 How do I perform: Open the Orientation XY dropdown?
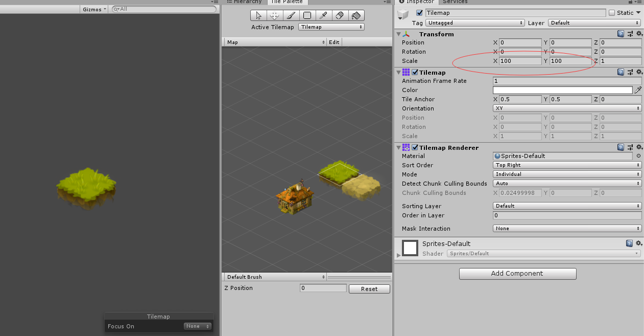pos(567,108)
